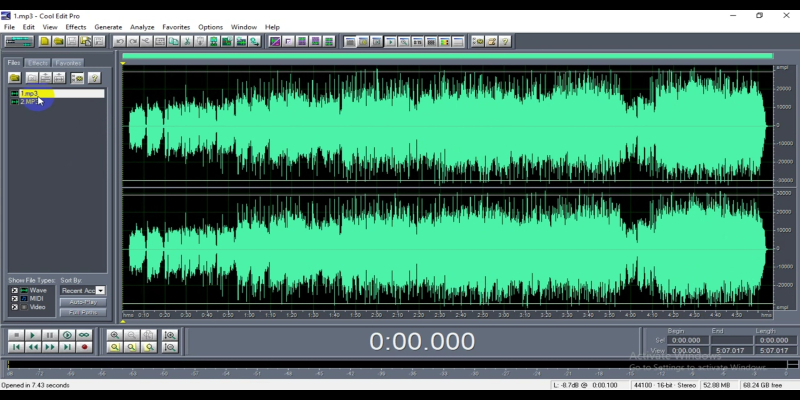
Task: Open the Generate menu
Action: [x=108, y=27]
